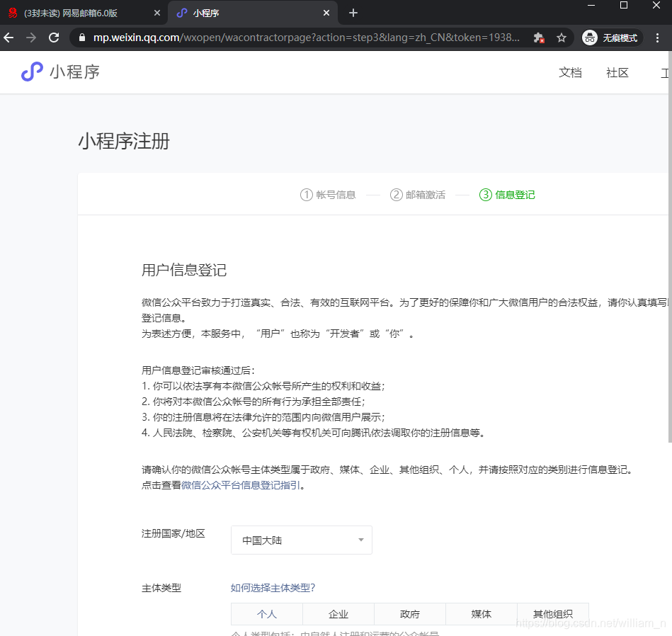The image size is (672, 636).
Task: Select the 政府 subject type
Action: [410, 614]
